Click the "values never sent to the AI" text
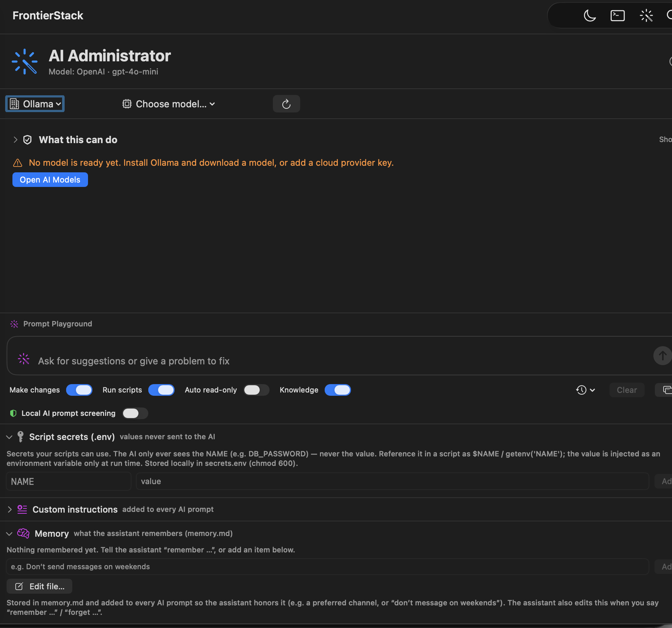The height and width of the screenshot is (628, 672). point(167,437)
